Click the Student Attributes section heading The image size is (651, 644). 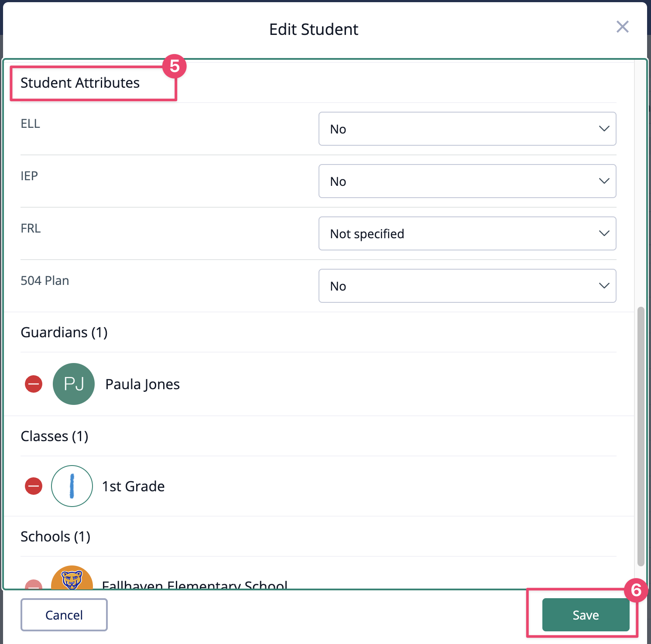pos(80,83)
